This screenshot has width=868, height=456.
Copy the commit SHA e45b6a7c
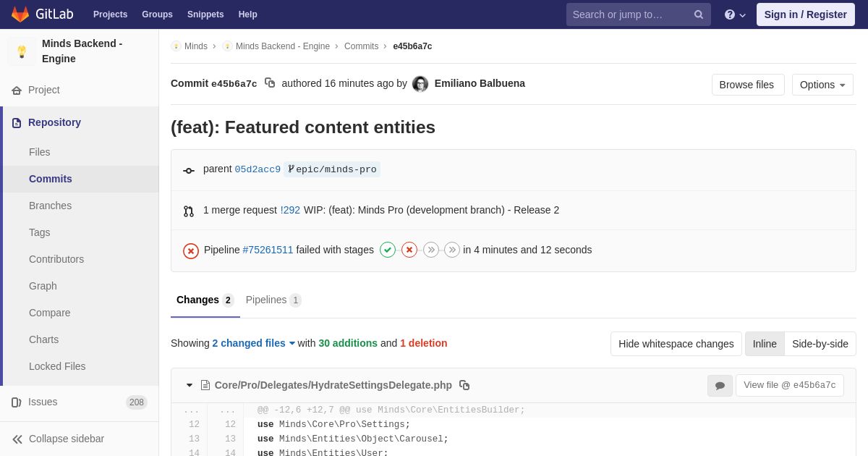[x=270, y=83]
